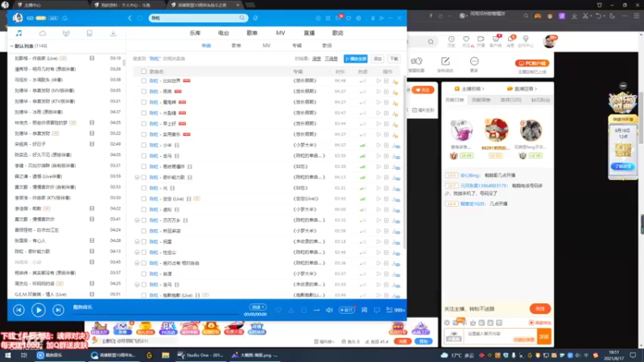Favorite current track with heart icon
644x362 pixels.
pos(279,310)
